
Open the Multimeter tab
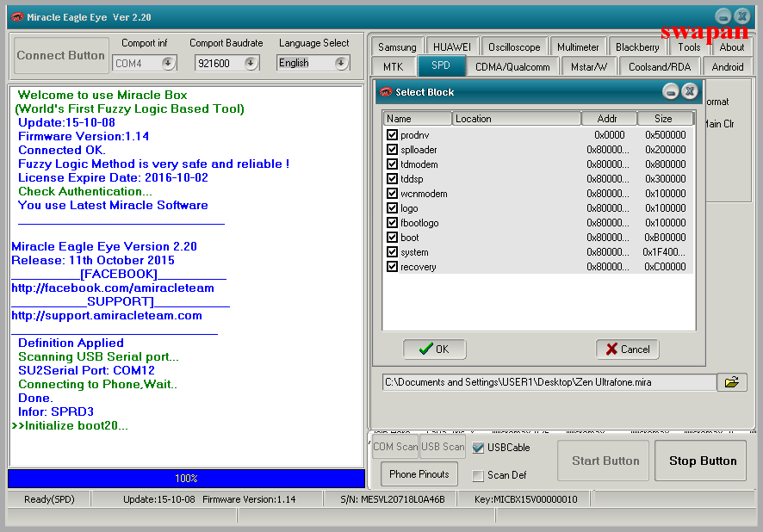point(578,47)
